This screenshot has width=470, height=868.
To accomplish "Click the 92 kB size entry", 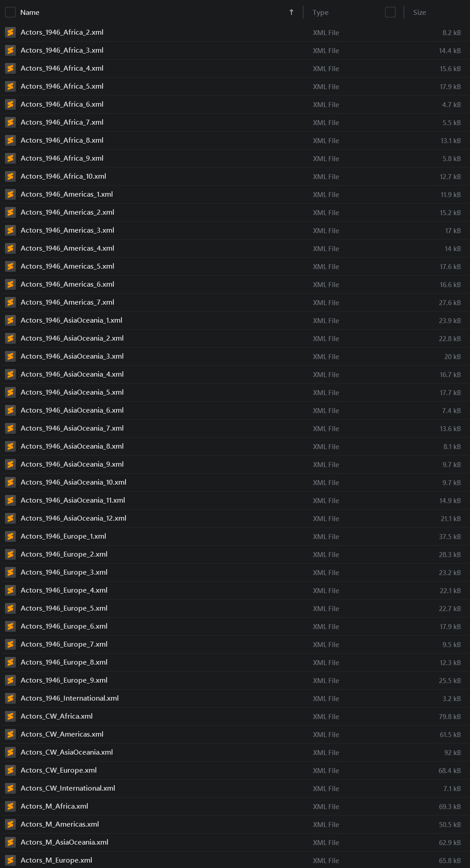I will (452, 752).
